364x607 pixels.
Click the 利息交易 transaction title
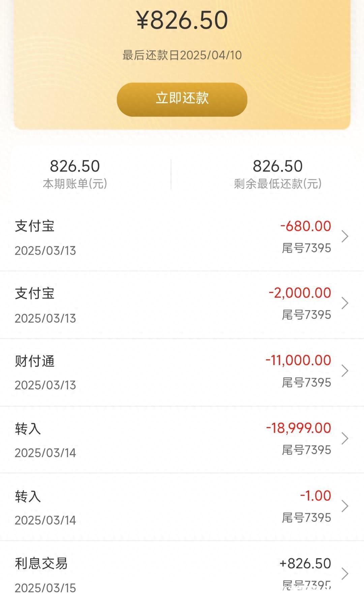pos(41,564)
